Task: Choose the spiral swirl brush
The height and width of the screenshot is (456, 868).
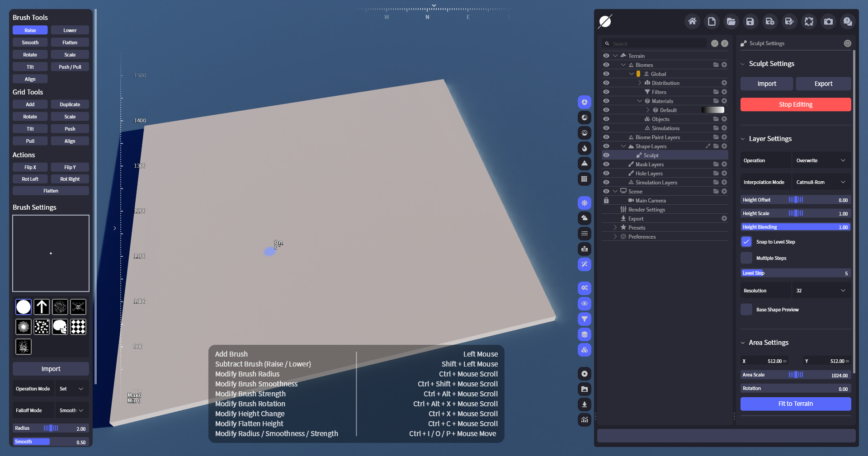Action: tap(24, 326)
